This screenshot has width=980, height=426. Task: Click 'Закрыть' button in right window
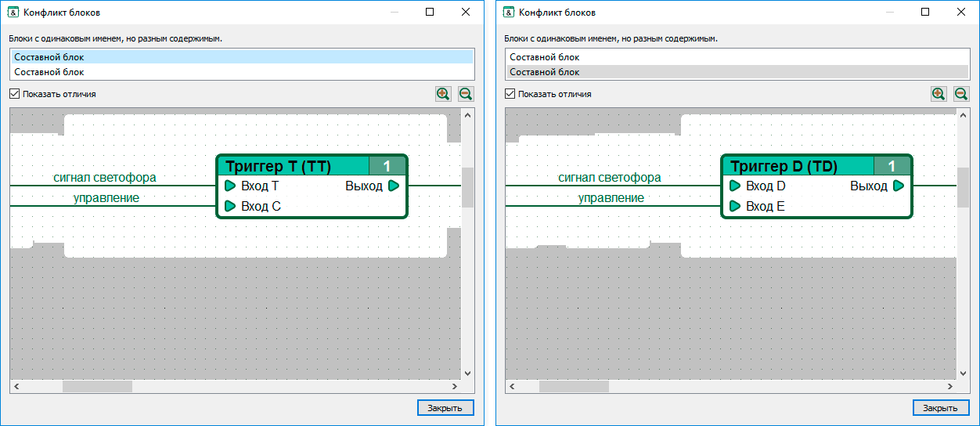(941, 408)
